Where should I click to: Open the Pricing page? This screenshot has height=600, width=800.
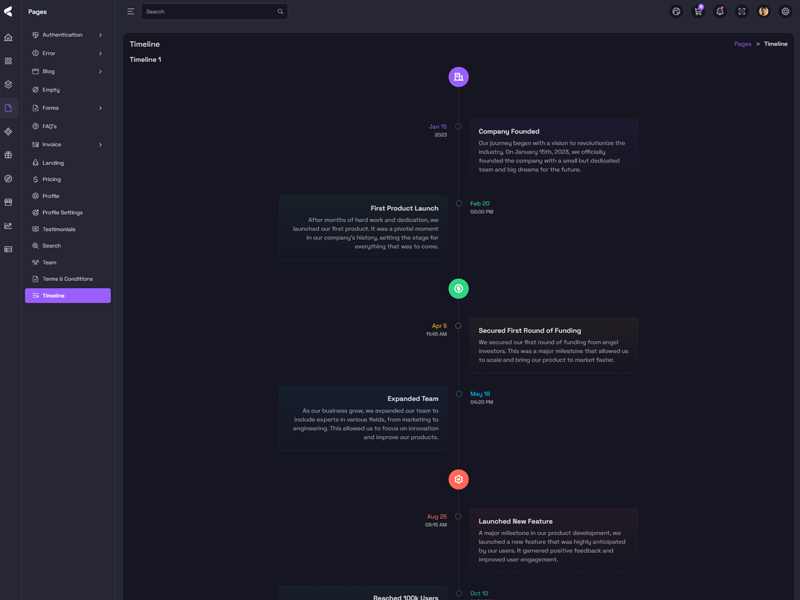pos(51,180)
